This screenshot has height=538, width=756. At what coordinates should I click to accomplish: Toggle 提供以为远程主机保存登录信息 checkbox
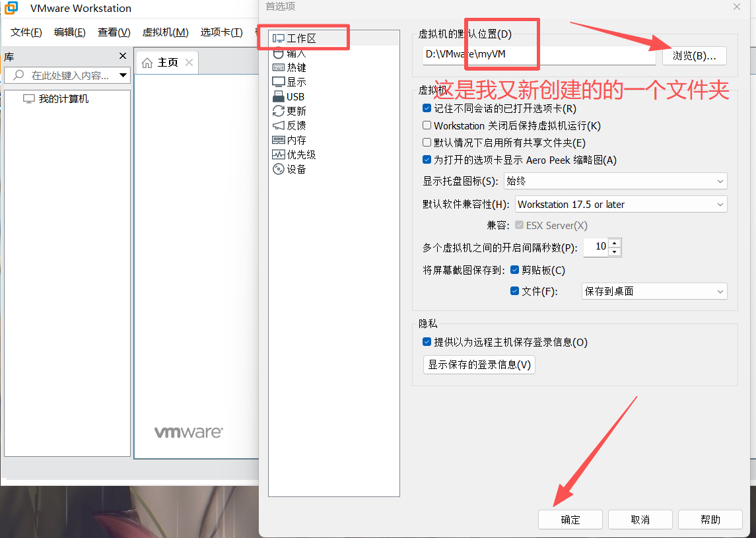pos(427,341)
